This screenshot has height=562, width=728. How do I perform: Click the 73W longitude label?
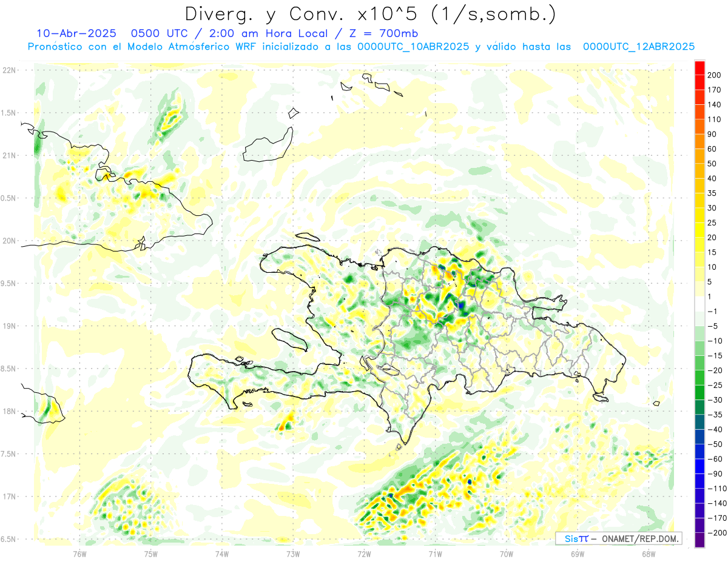point(292,554)
